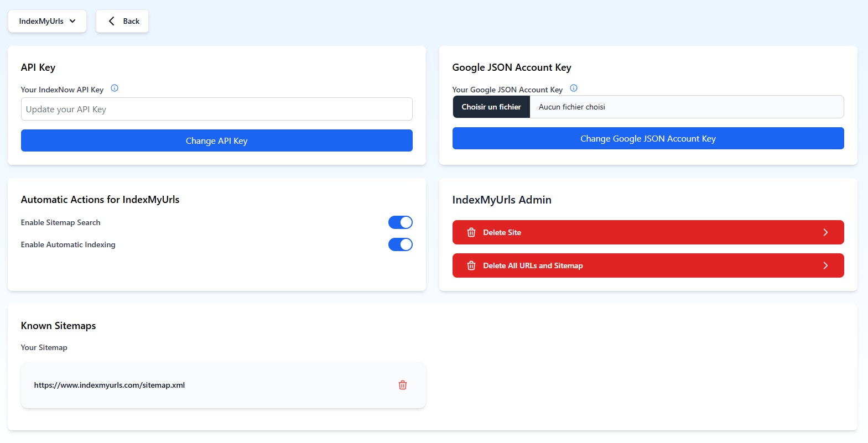
Task: Click the Google JSON Account Key info icon
Action: pyautogui.click(x=574, y=88)
